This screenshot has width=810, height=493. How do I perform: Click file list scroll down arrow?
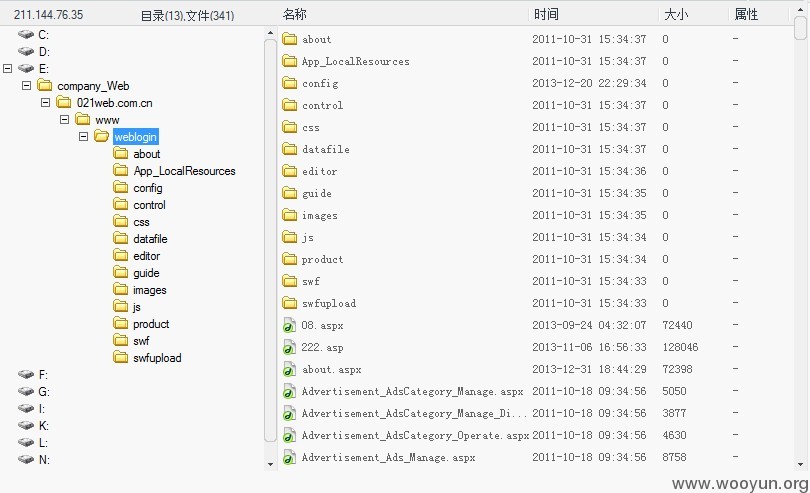click(800, 464)
